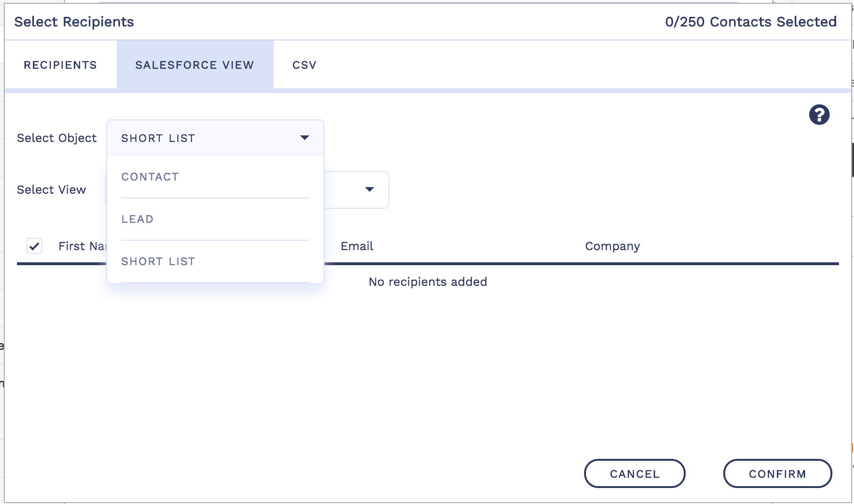Viewport: 854px width, 504px height.
Task: Click the Select Recipients dialog title
Action: pos(74,22)
